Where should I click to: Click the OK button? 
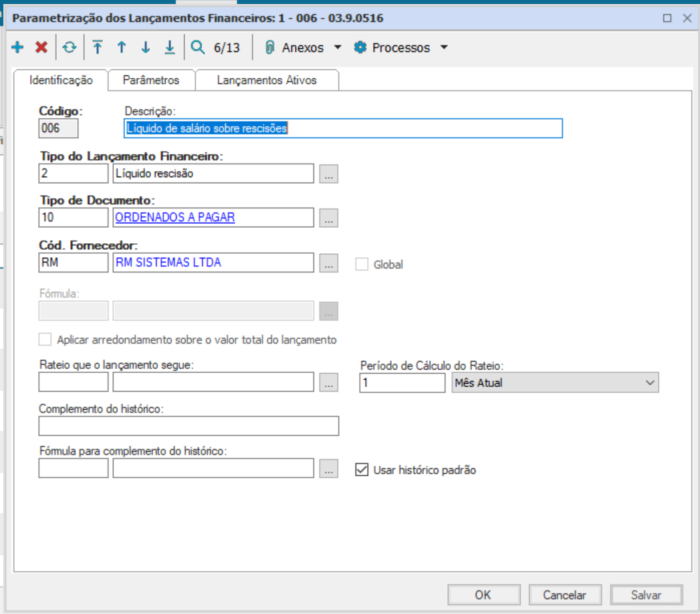[x=484, y=595]
